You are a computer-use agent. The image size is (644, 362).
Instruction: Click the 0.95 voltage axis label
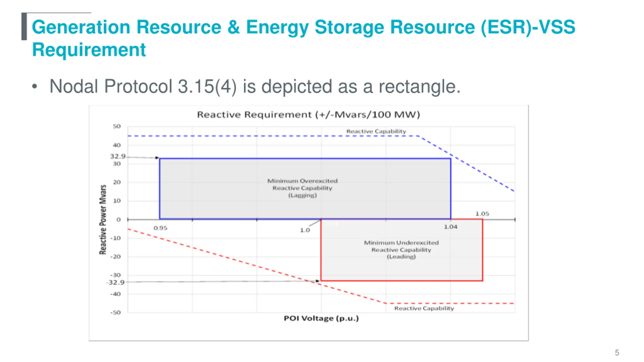click(x=160, y=228)
